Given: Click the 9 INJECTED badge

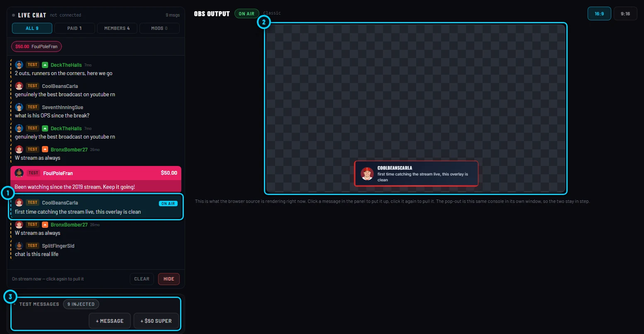Looking at the screenshot, I should click(x=81, y=304).
